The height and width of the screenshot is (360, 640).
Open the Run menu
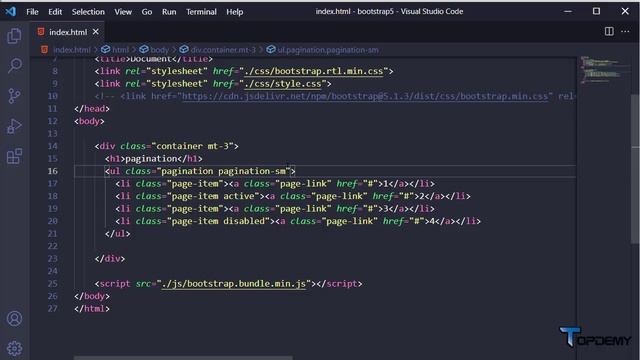pos(169,12)
